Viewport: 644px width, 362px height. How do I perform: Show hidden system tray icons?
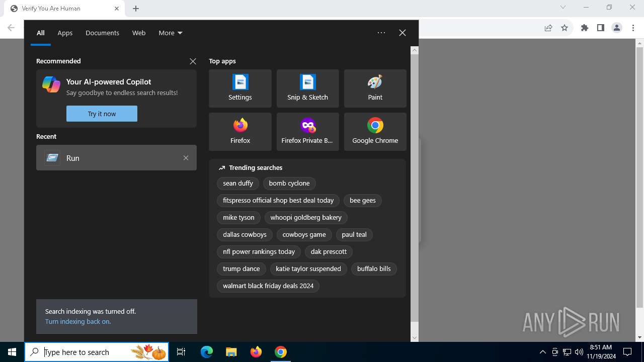[543, 352]
